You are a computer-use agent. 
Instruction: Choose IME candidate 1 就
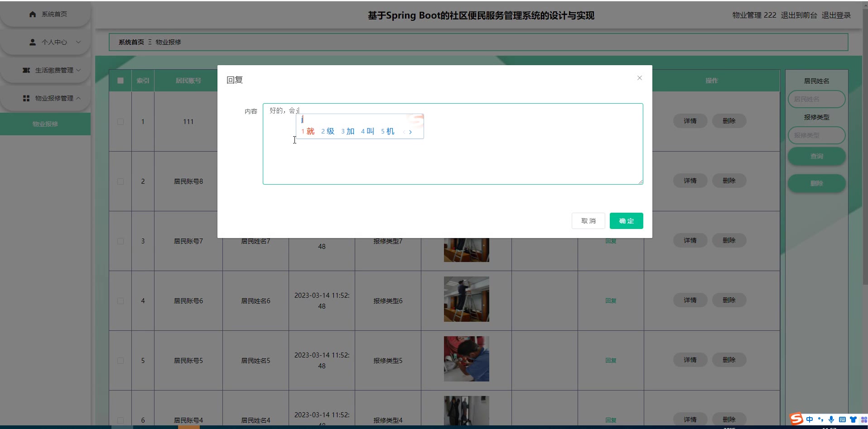click(308, 131)
